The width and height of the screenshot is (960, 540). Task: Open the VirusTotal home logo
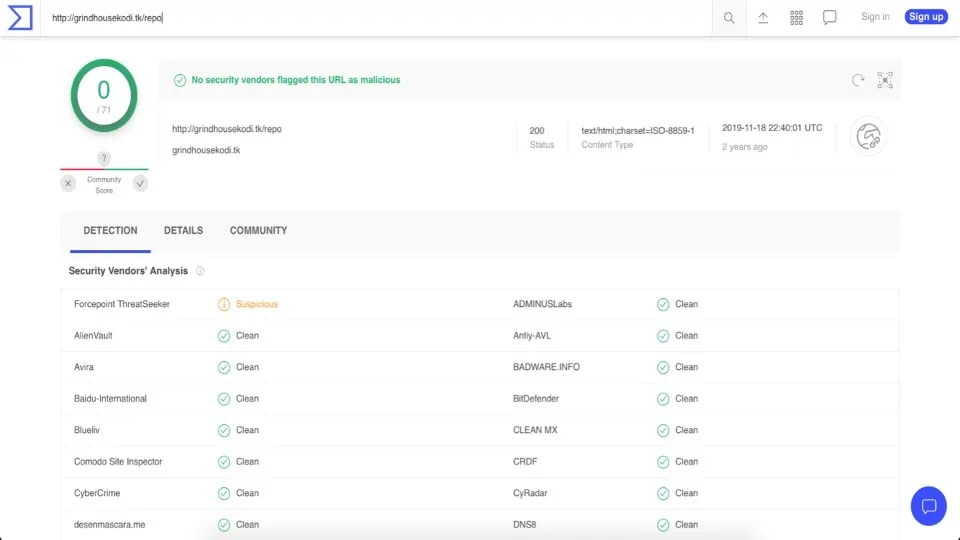click(x=20, y=17)
